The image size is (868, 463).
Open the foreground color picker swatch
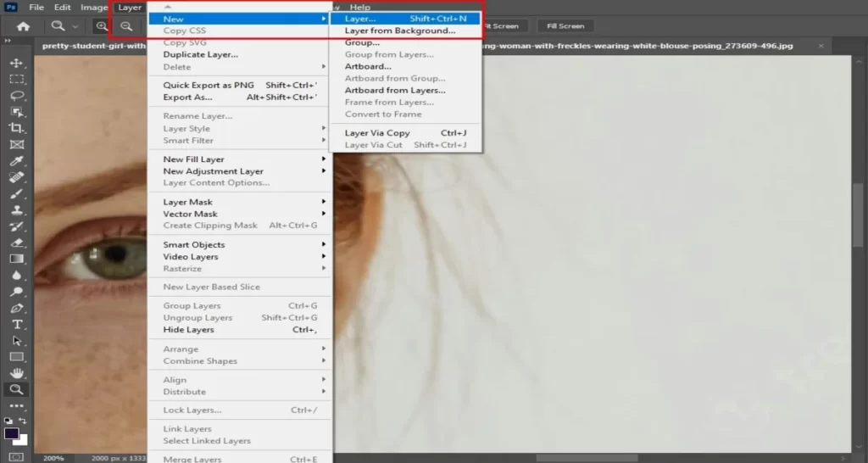tap(11, 433)
